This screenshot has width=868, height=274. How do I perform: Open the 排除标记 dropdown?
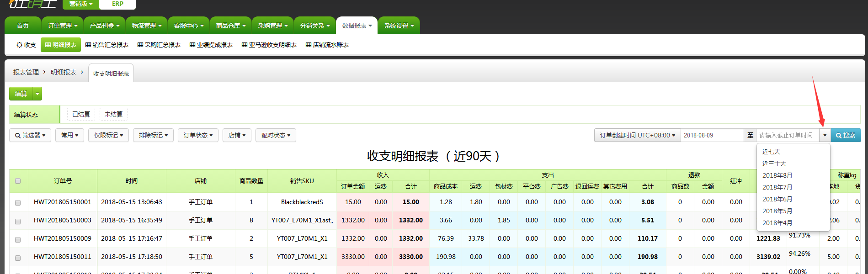(x=153, y=135)
